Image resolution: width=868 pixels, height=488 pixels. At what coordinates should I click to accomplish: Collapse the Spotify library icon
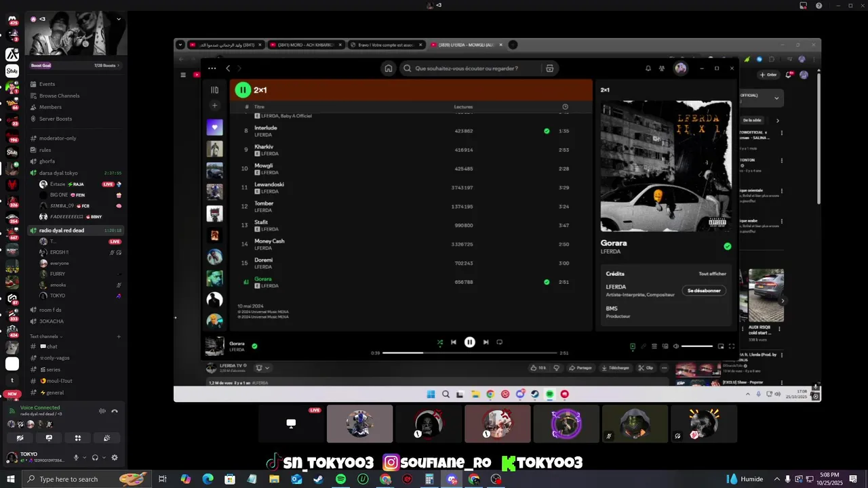[214, 89]
